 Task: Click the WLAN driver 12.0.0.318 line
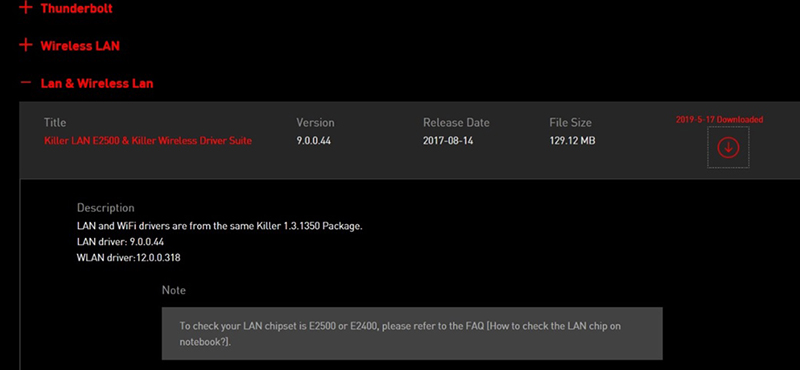[x=129, y=258]
